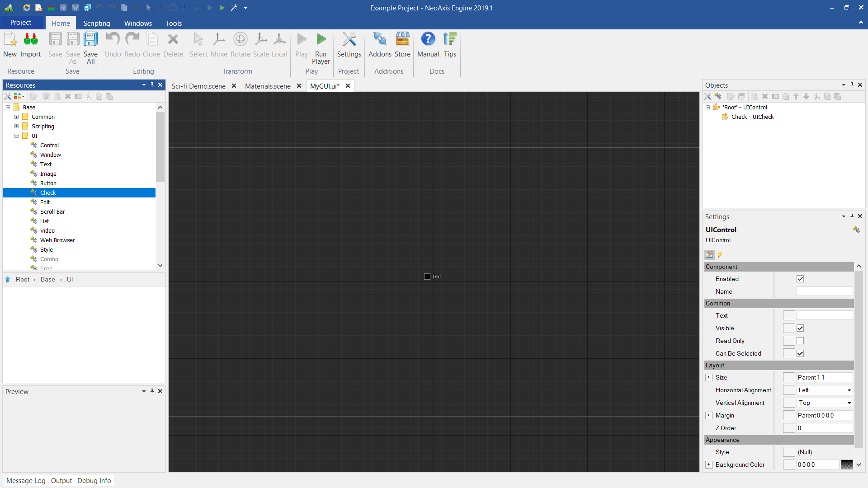Uncheck the Visible property
Viewport: 868px width, 488px height.
(800, 328)
